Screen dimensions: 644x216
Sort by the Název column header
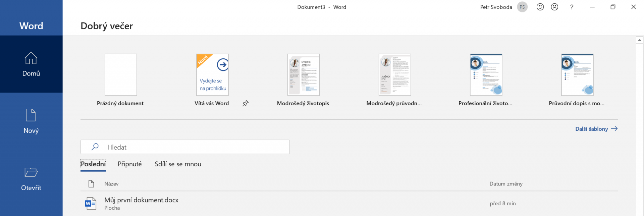click(111, 184)
